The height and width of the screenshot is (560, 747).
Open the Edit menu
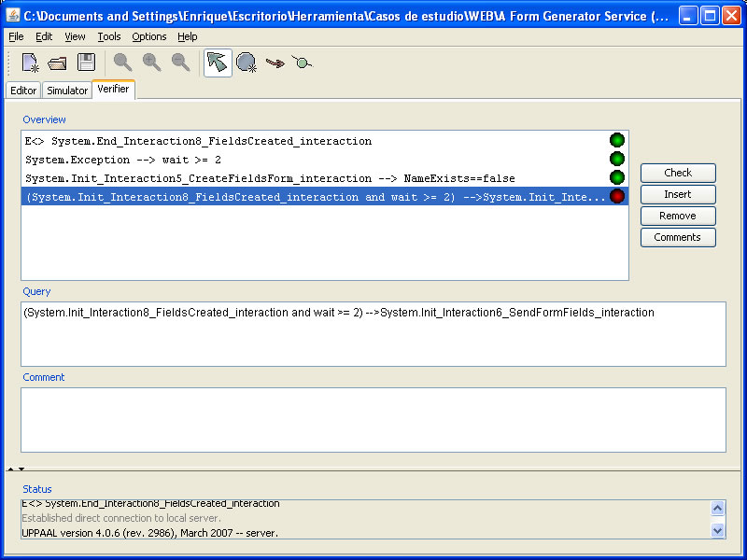coord(44,36)
